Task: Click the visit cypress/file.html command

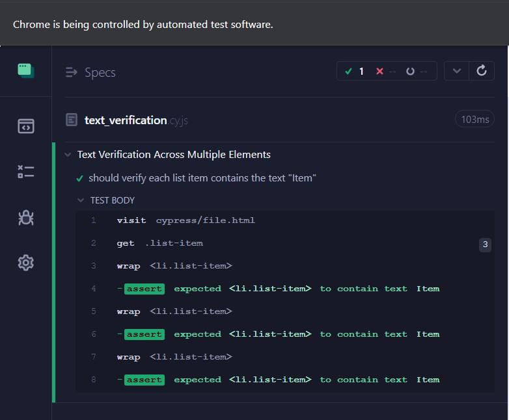Action: (186, 220)
